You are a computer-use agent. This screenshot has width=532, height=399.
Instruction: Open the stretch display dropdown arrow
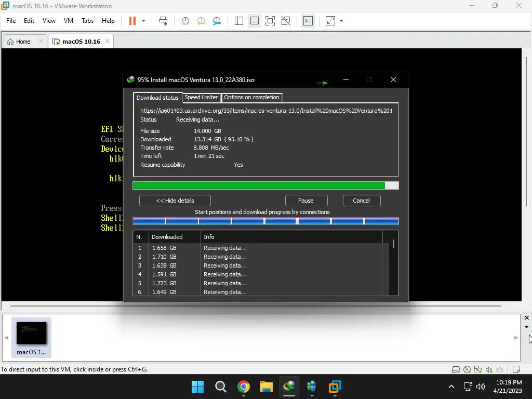[x=341, y=21]
